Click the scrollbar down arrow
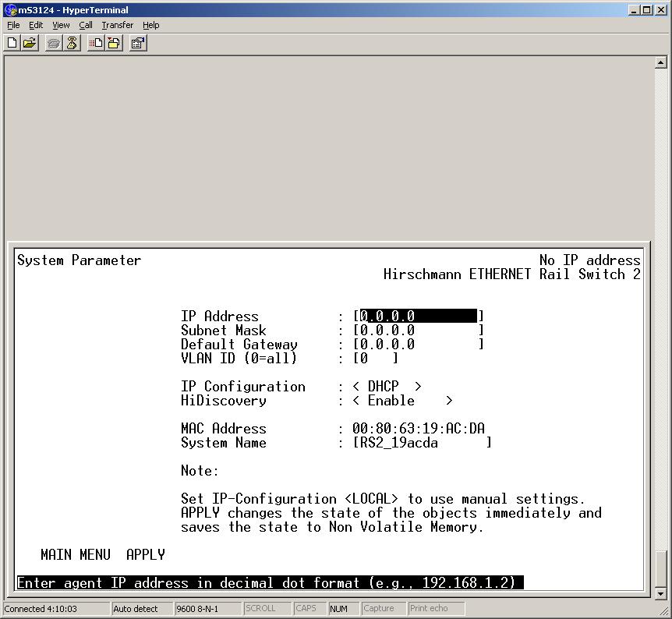 coord(661,593)
